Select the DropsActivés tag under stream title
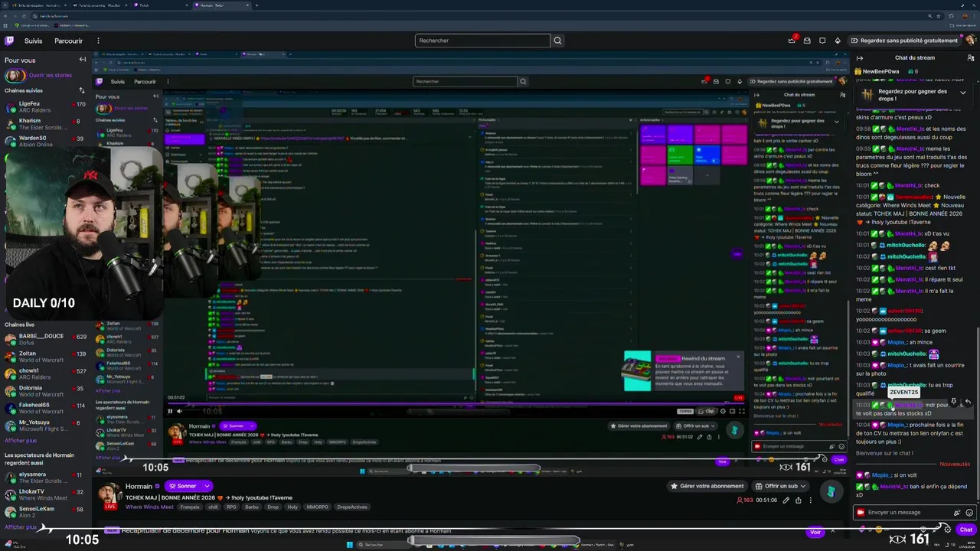The width and height of the screenshot is (980, 551). 352,507
